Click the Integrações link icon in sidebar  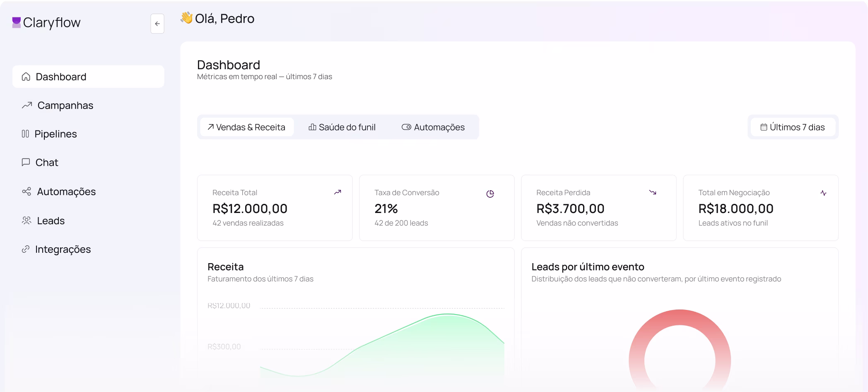point(26,249)
